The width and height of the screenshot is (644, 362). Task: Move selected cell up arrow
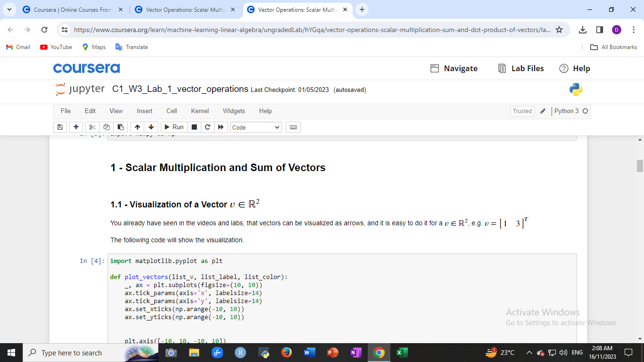(137, 127)
